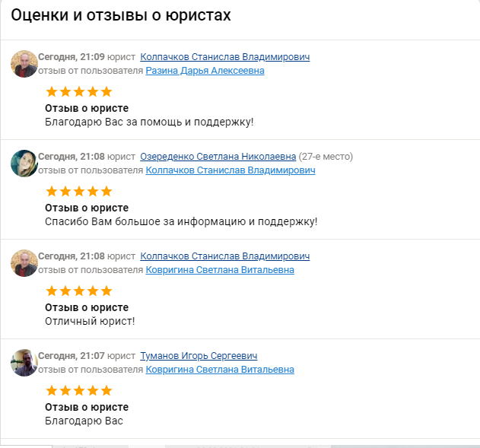This screenshot has height=448, width=480.
Task: Click star rating in Туманов's review
Action: pyautogui.click(x=79, y=391)
